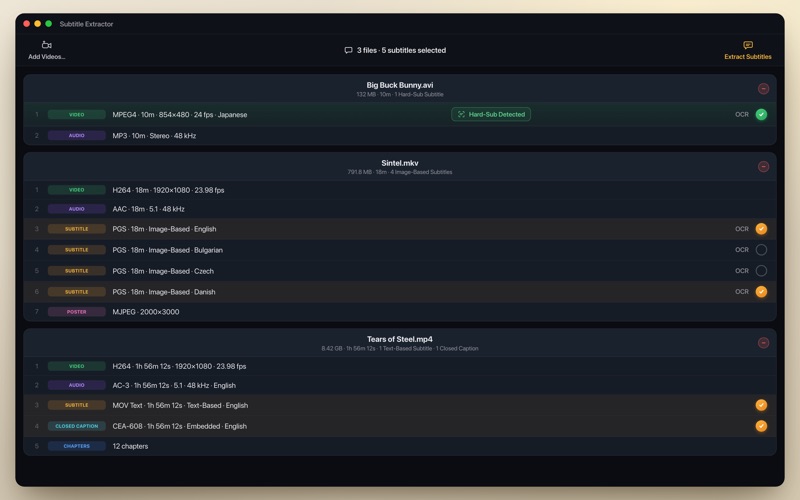800x500 pixels.
Task: Click the '12 chapters' text
Action: coord(130,446)
